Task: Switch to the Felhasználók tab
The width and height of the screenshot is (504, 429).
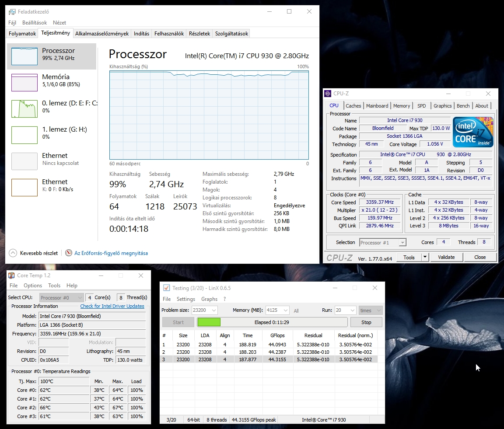Action: coord(169,33)
